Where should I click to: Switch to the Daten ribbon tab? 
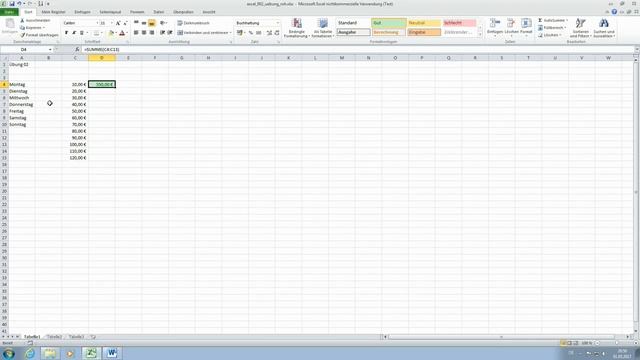(159, 12)
